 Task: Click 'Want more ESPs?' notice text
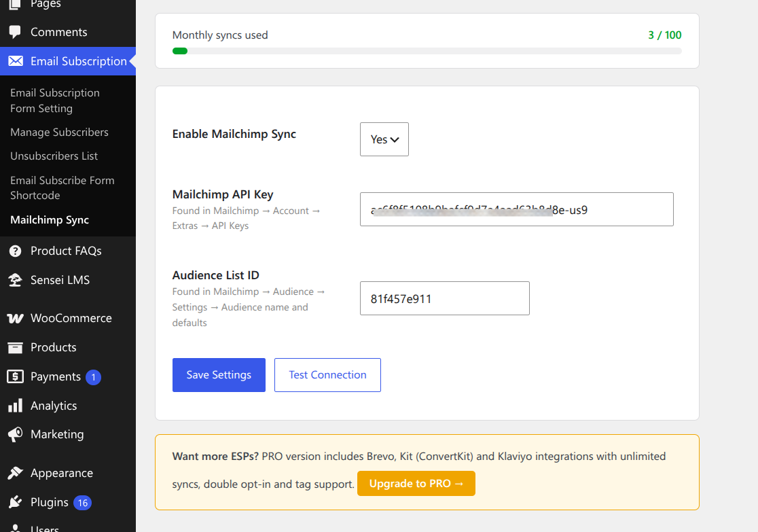(215, 457)
